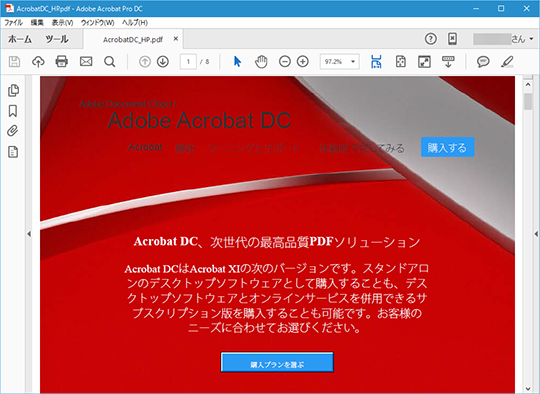The image size is (540, 394).
Task: Click the ラーニングとサポート link
Action: click(x=255, y=148)
